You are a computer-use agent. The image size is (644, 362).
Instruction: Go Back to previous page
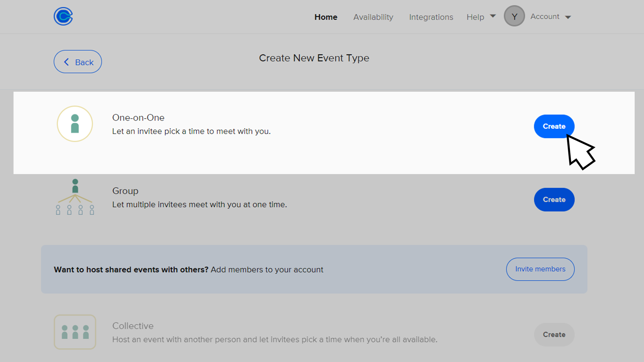tap(78, 61)
